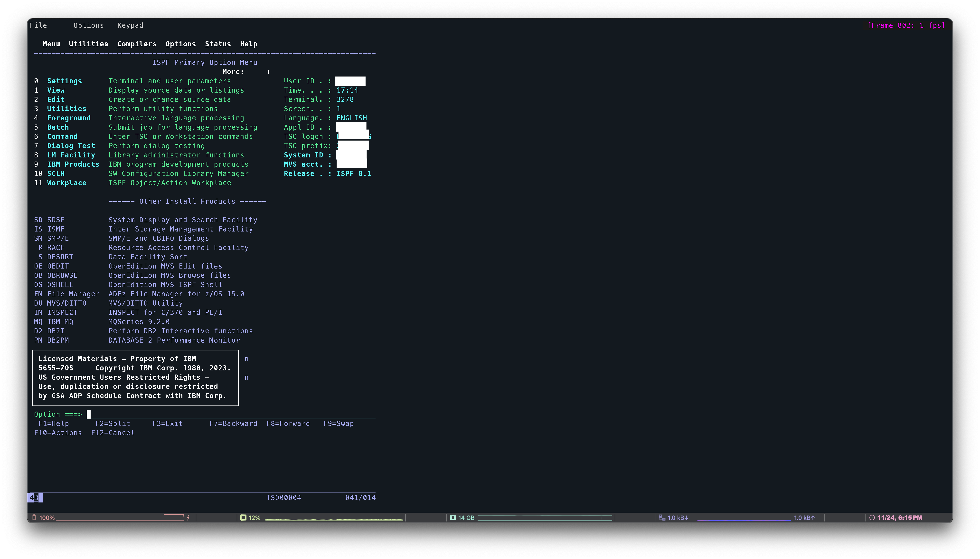The image size is (980, 559).
Task: Click the More plus scroll indicator
Action: click(x=268, y=72)
